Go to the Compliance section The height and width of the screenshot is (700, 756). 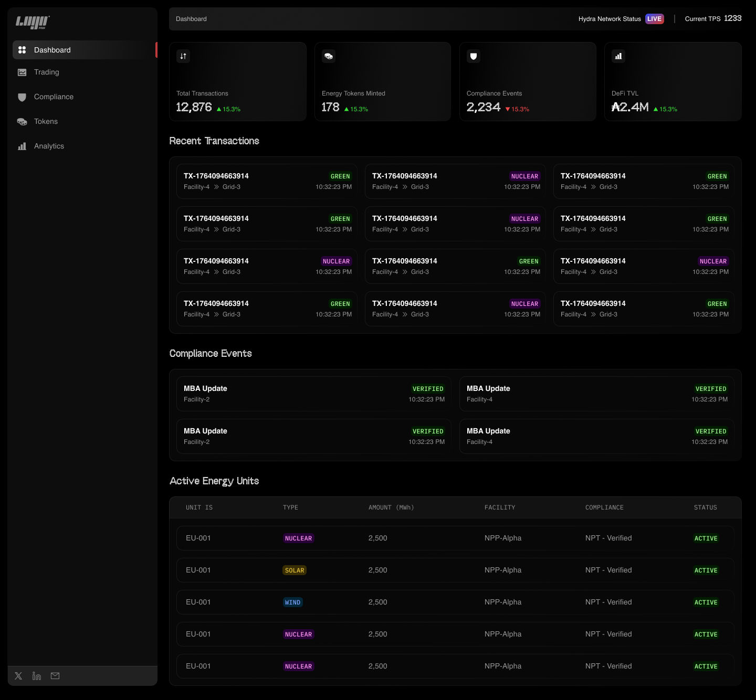pos(53,97)
